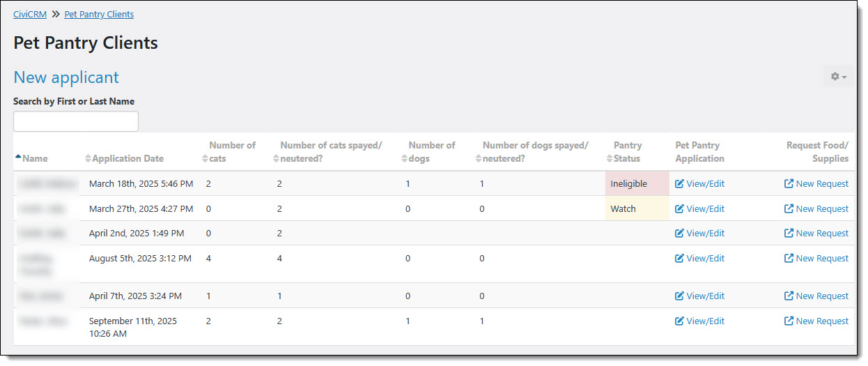The height and width of the screenshot is (366, 868).
Task: Focus the Search by First or Last Name field
Action: 76,121
